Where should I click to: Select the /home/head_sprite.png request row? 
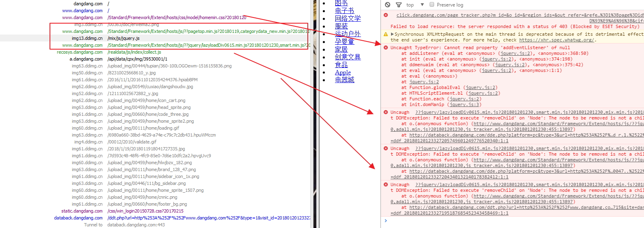(x=155, y=107)
